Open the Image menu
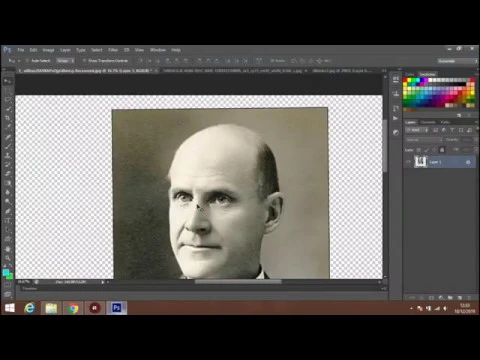480x360 pixels. (48, 50)
